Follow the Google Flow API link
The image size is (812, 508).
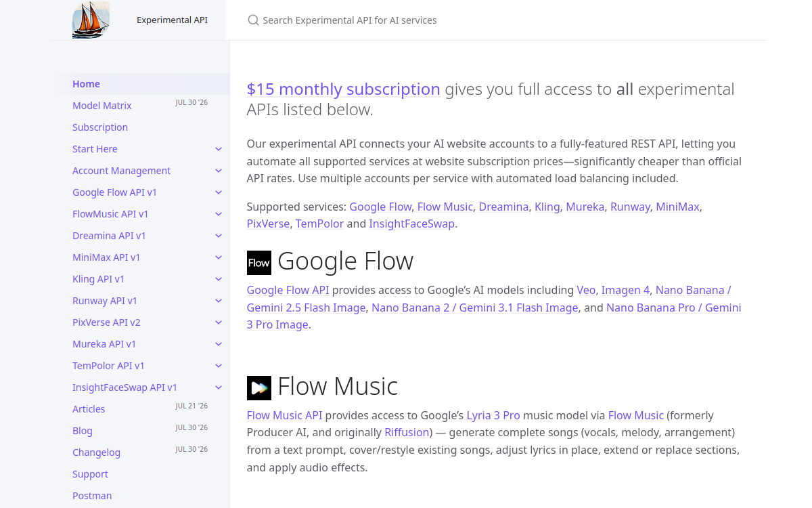[x=288, y=290]
